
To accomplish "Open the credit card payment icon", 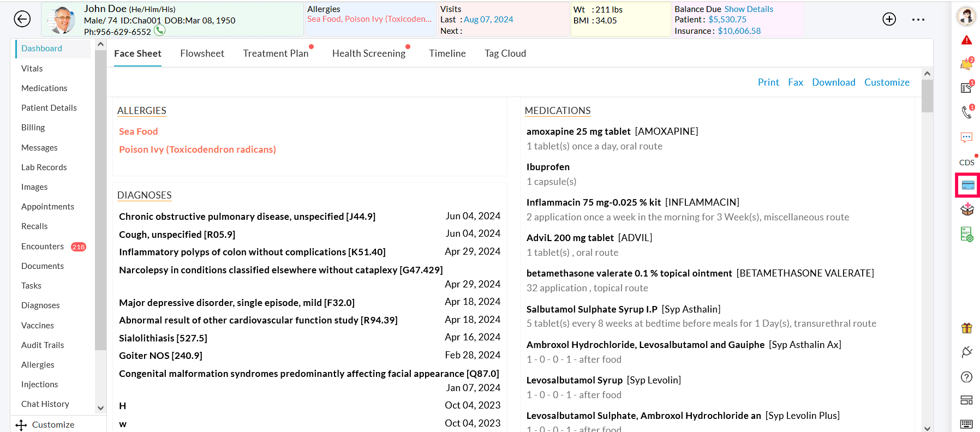I will coord(967,185).
